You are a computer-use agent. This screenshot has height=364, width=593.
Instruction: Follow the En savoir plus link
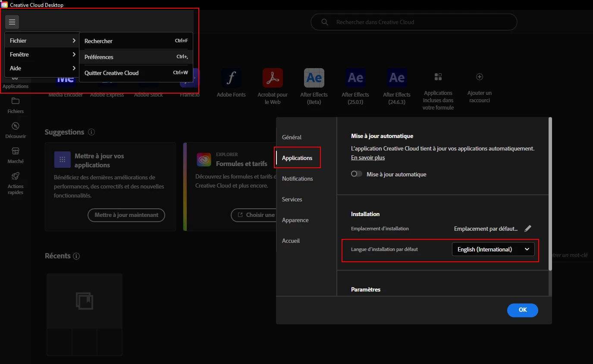coord(368,158)
